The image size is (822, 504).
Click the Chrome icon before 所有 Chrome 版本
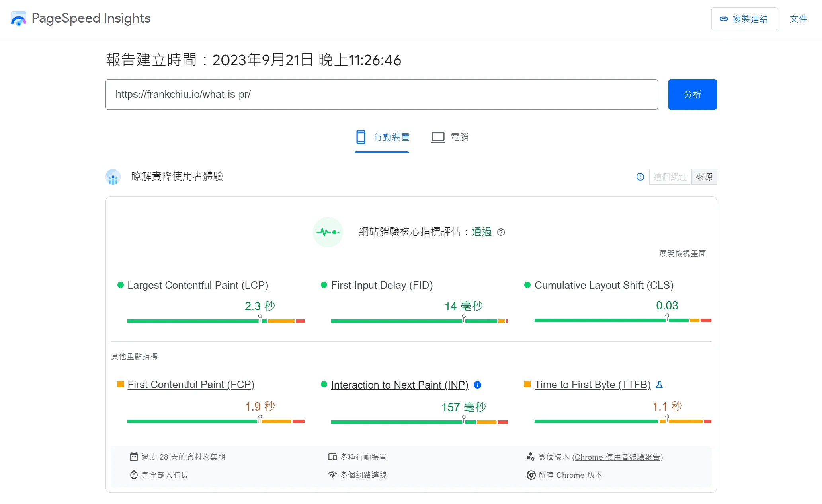coord(530,475)
